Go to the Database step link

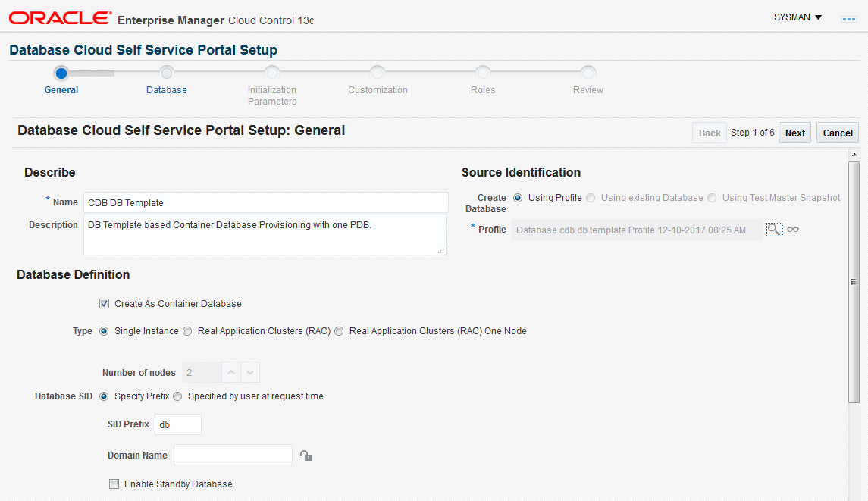tap(167, 90)
